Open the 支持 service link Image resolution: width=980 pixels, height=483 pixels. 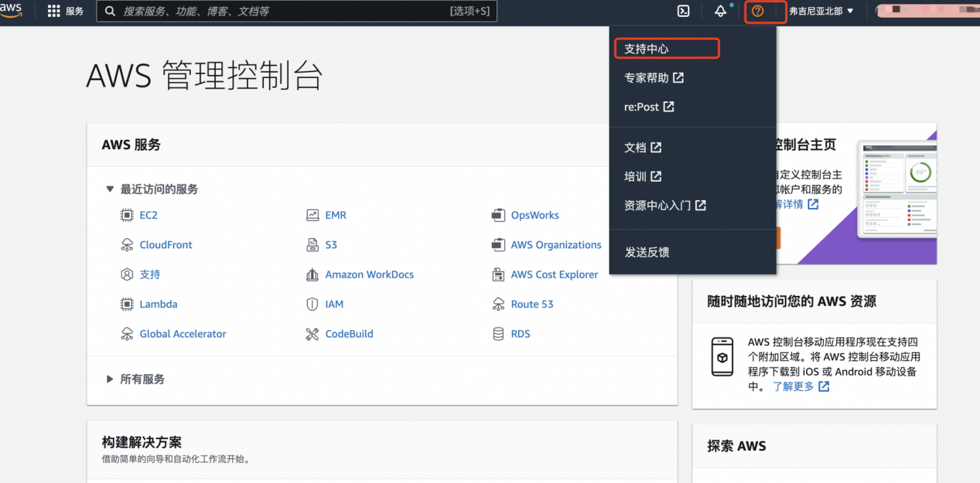150,274
